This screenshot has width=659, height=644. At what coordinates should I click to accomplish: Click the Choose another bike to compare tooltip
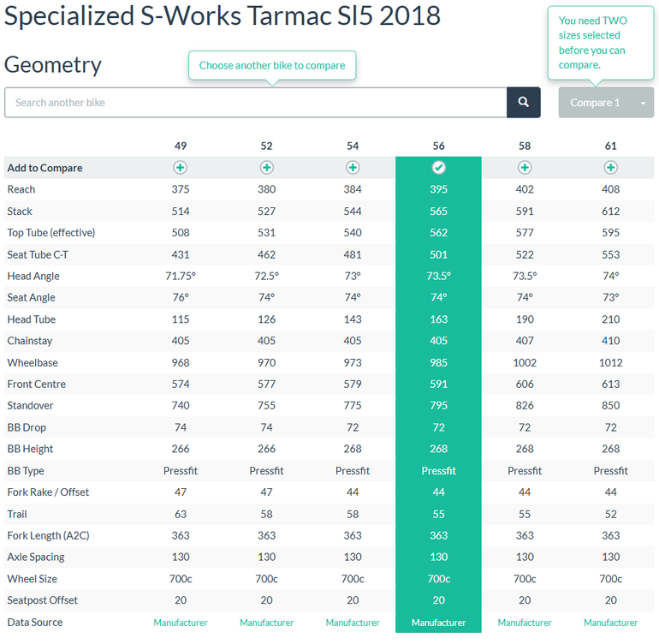272,66
